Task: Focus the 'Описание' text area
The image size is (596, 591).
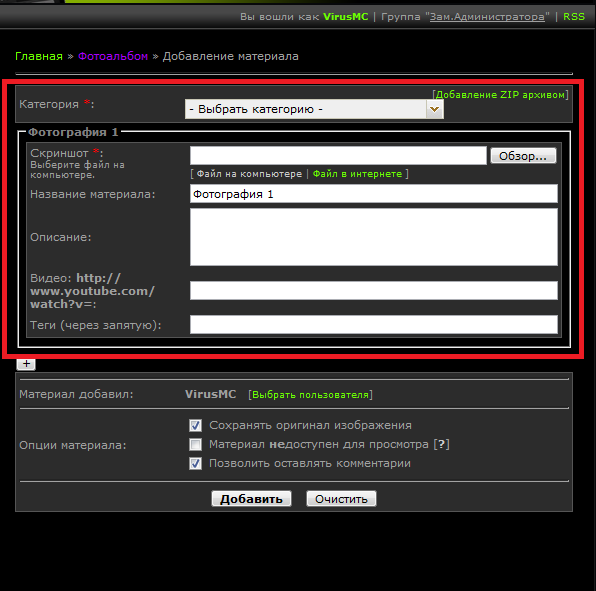Action: coord(374,237)
